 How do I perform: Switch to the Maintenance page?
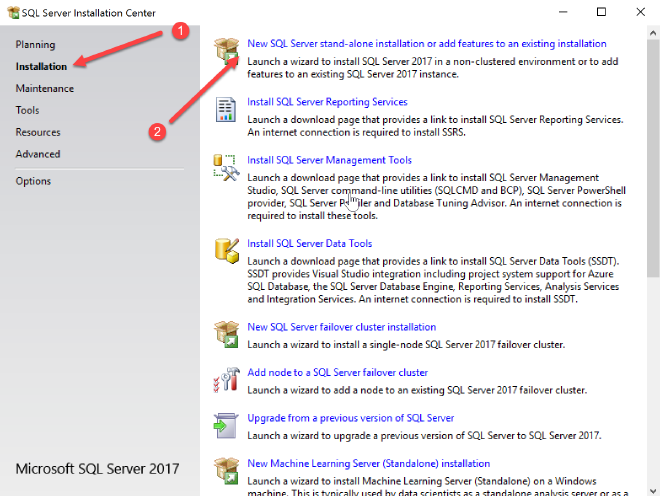(44, 89)
